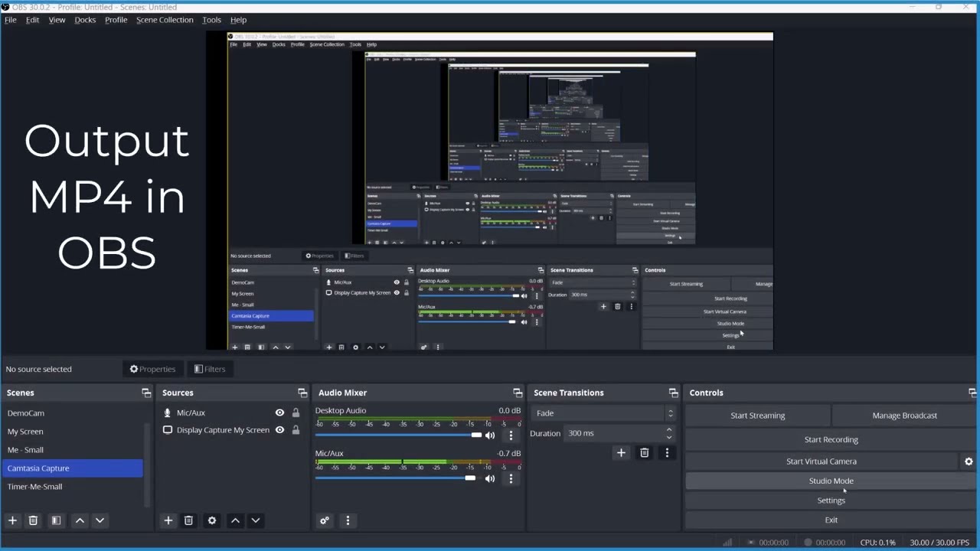Open source properties gear in Sources panel
980x551 pixels.
tap(212, 520)
